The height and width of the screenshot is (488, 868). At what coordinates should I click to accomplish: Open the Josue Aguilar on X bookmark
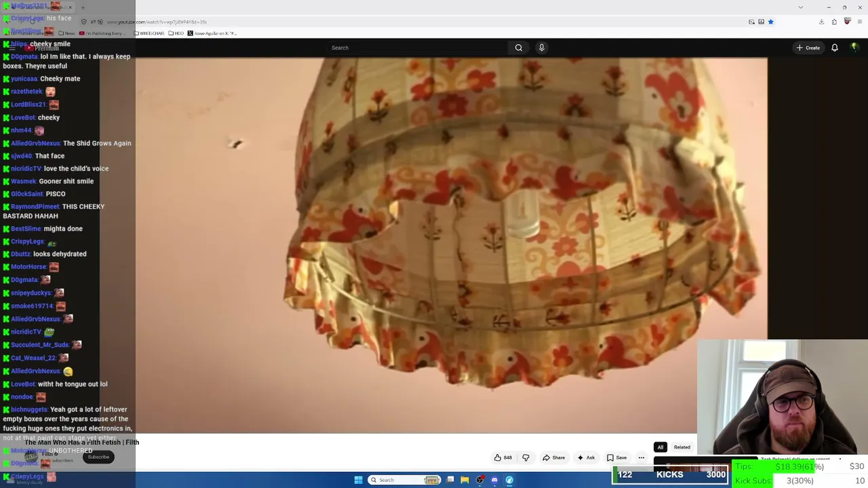[x=212, y=33]
